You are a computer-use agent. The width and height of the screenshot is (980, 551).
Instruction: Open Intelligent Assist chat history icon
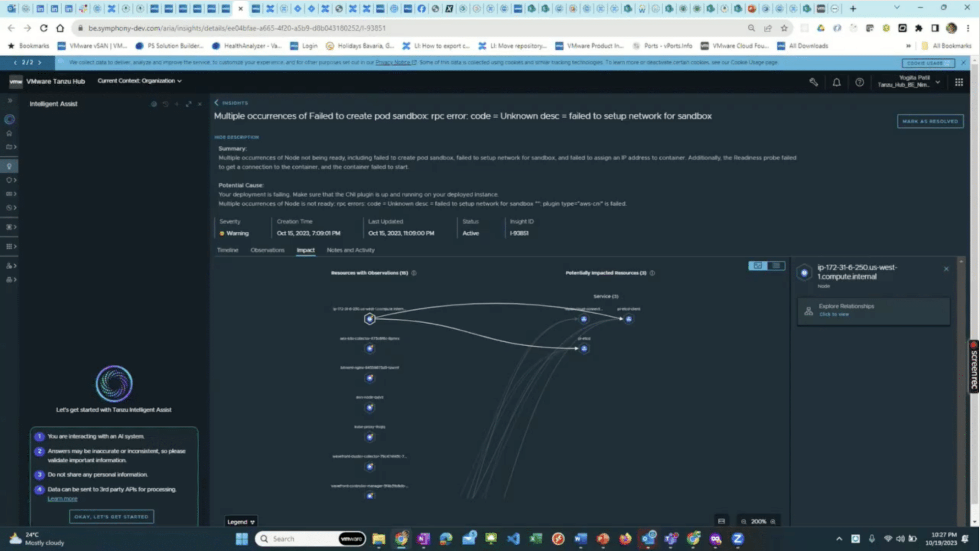tap(166, 104)
